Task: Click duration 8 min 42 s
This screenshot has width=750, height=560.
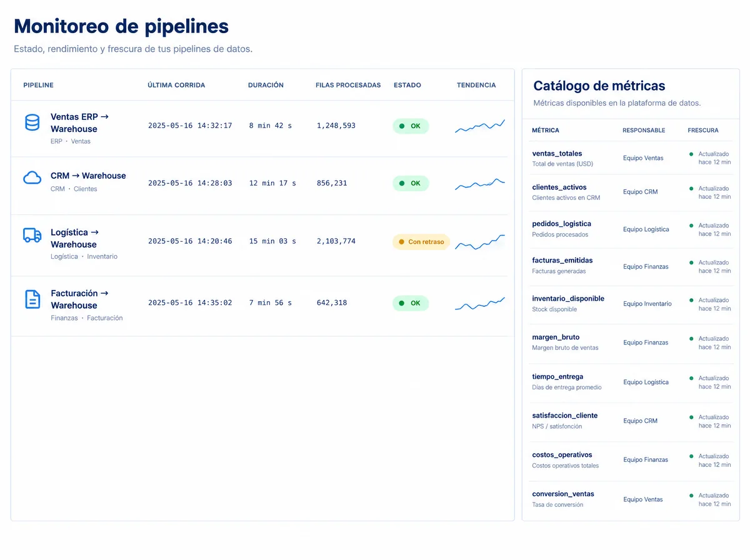Action: 270,126
